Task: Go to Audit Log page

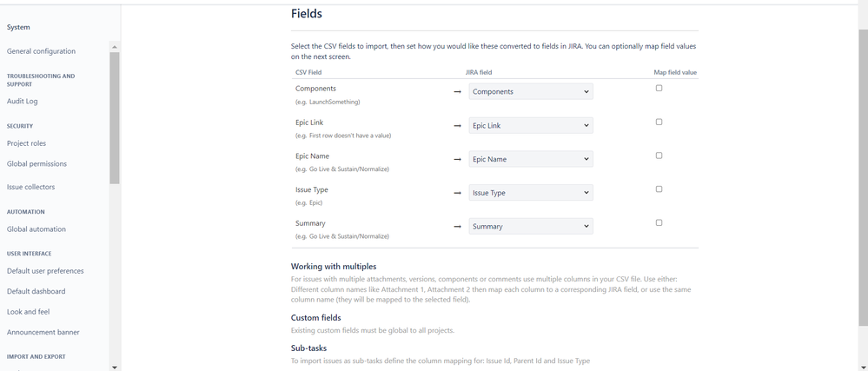Action: pyautogui.click(x=22, y=102)
